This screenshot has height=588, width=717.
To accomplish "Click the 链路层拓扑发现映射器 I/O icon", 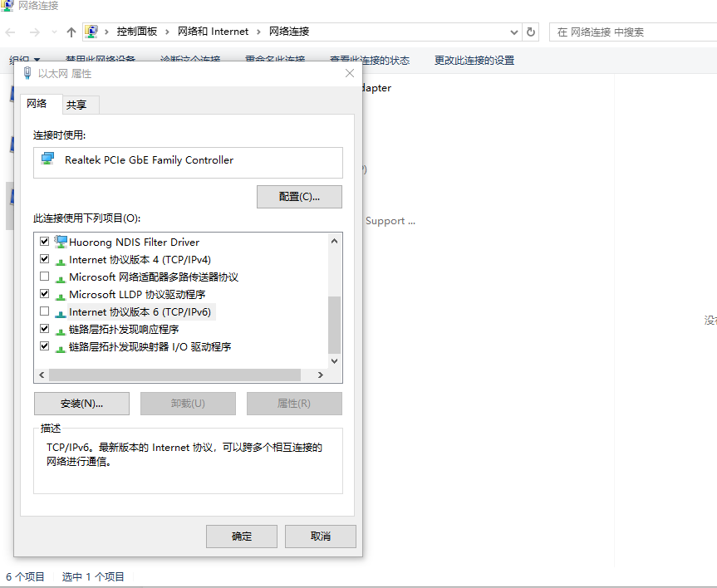I will pyautogui.click(x=61, y=348).
